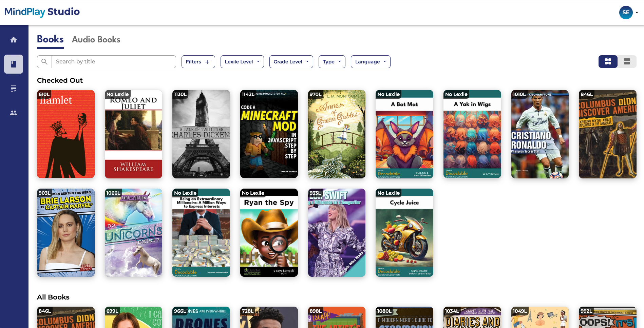Open the A Bat Mat book

pyautogui.click(x=404, y=134)
